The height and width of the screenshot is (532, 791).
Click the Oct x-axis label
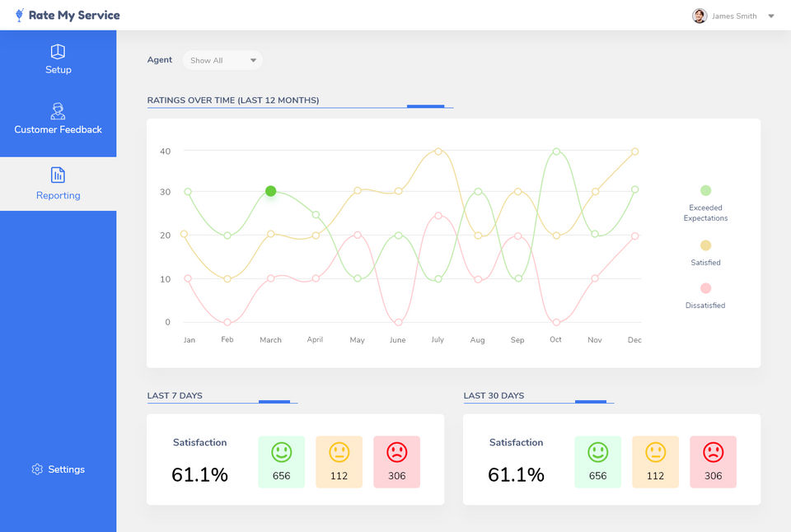coord(555,339)
